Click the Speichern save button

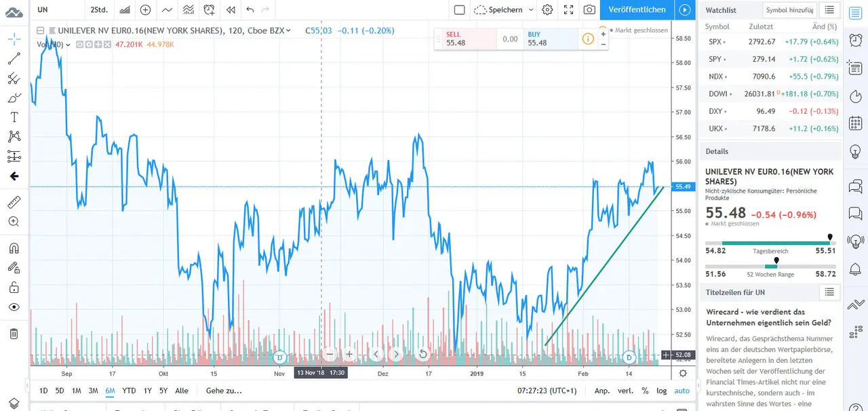[x=498, y=9]
